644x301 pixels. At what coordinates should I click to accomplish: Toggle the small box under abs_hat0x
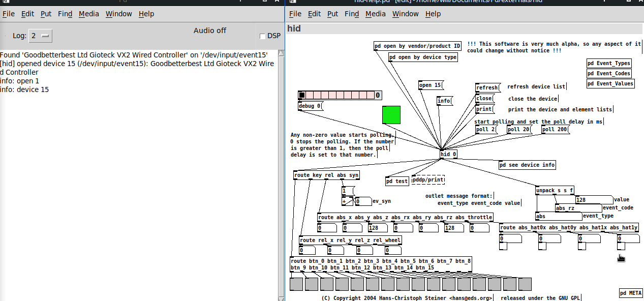[x=503, y=247]
